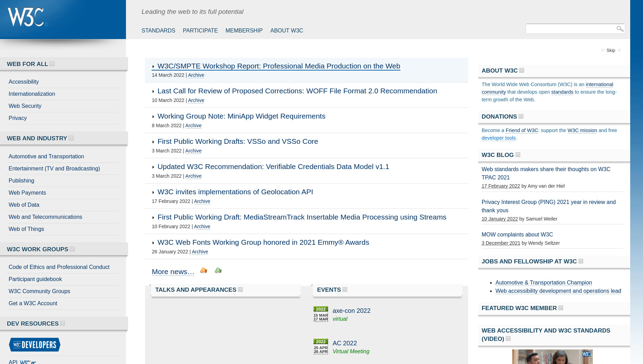Open MiniApp Widget Requirements news item

click(x=242, y=116)
